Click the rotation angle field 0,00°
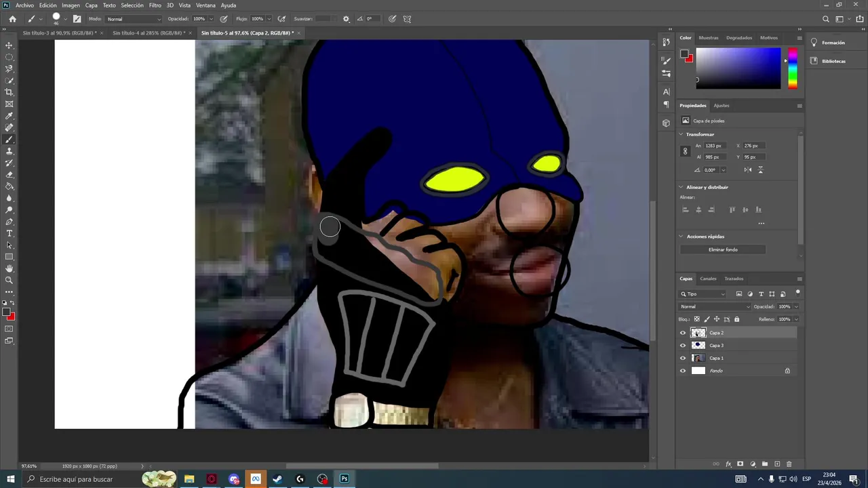 [710, 170]
